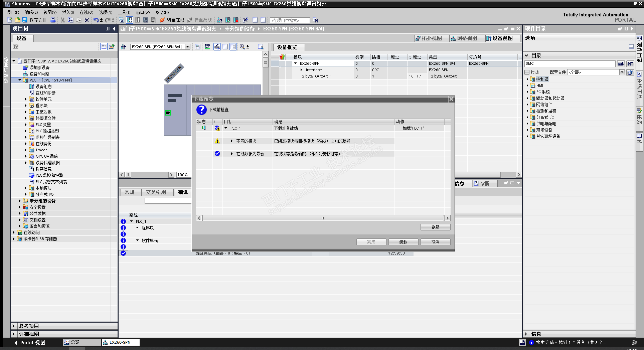The height and width of the screenshot is (350, 644).
Task: Copy selection using the copy icon
Action: [x=70, y=20]
